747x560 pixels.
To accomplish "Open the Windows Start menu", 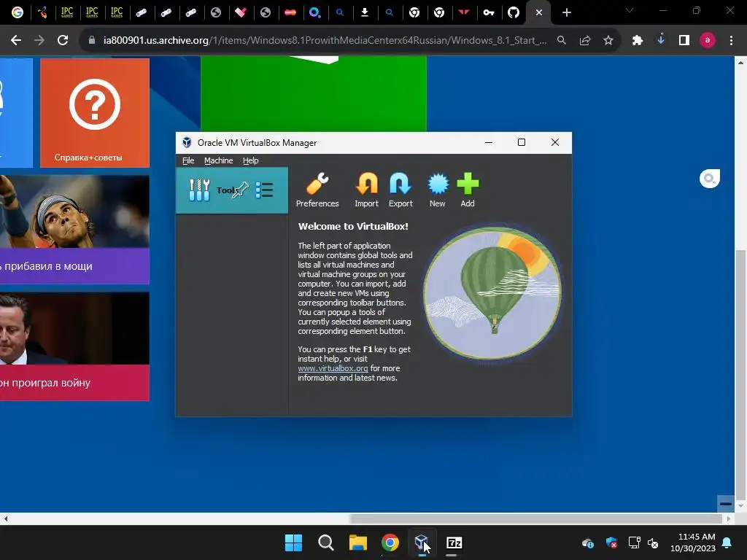I will (x=293, y=542).
